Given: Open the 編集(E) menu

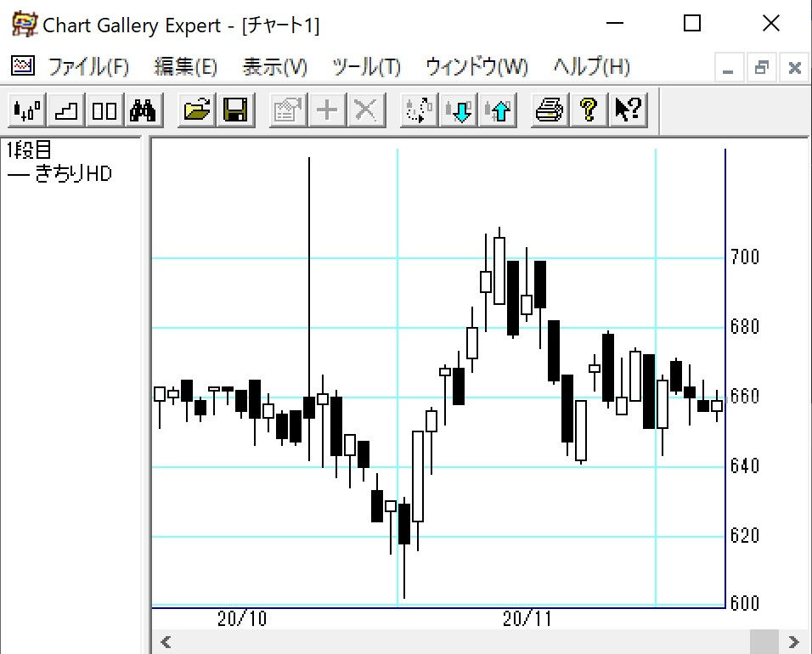Looking at the screenshot, I should [x=185, y=67].
